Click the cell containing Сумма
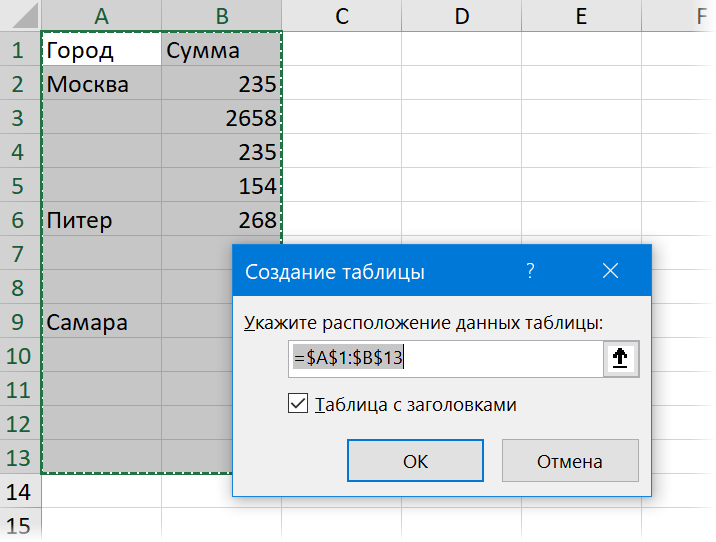 tap(221, 49)
